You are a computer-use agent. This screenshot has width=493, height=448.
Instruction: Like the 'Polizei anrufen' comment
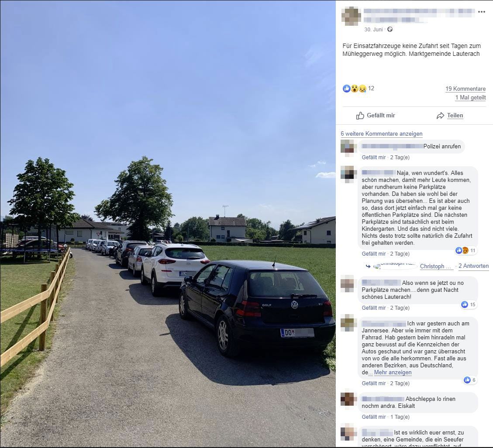[373, 157]
